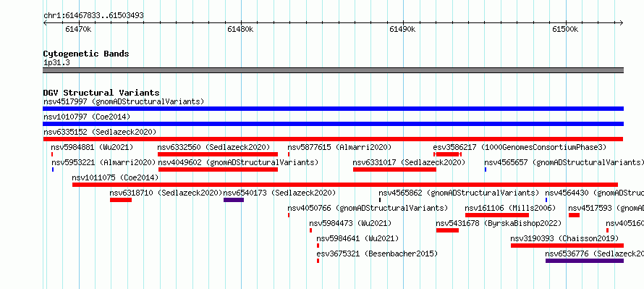
Task: Click the 1p31.3 band label
Action: pos(56,63)
